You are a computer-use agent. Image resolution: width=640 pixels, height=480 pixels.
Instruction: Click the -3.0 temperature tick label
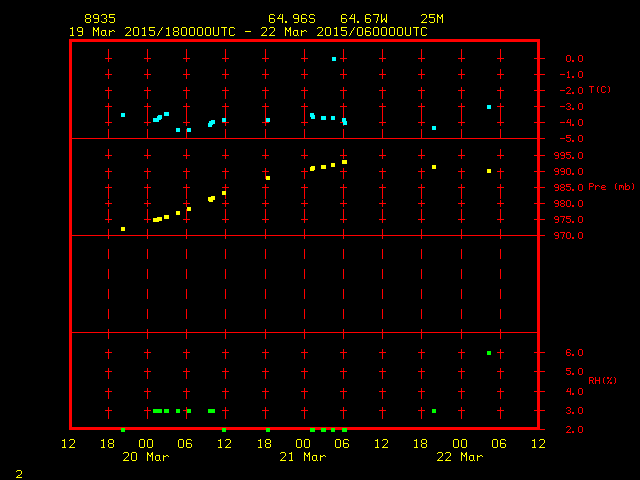[571, 107]
